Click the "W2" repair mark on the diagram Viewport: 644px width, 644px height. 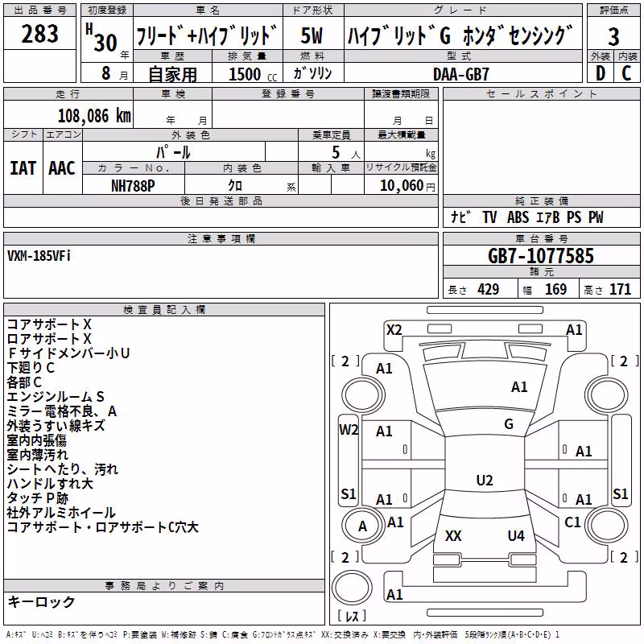click(x=349, y=430)
